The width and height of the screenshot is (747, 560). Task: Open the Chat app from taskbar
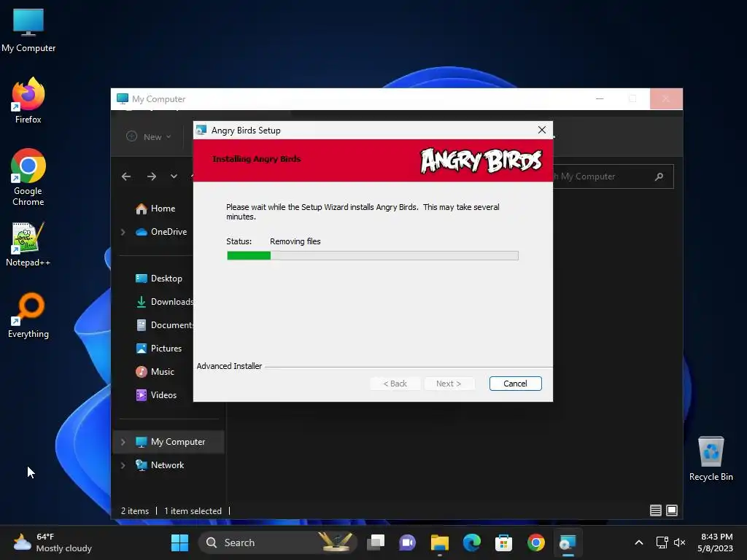pyautogui.click(x=407, y=542)
